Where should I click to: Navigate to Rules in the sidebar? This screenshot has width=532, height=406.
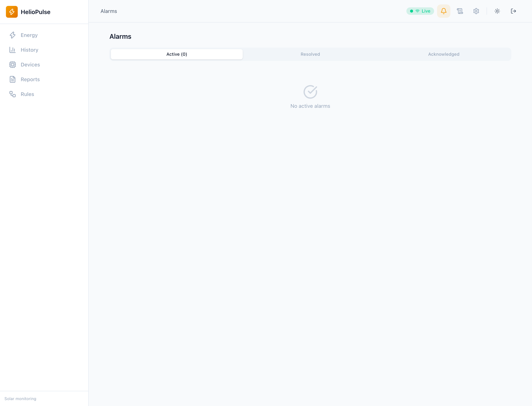click(44, 94)
